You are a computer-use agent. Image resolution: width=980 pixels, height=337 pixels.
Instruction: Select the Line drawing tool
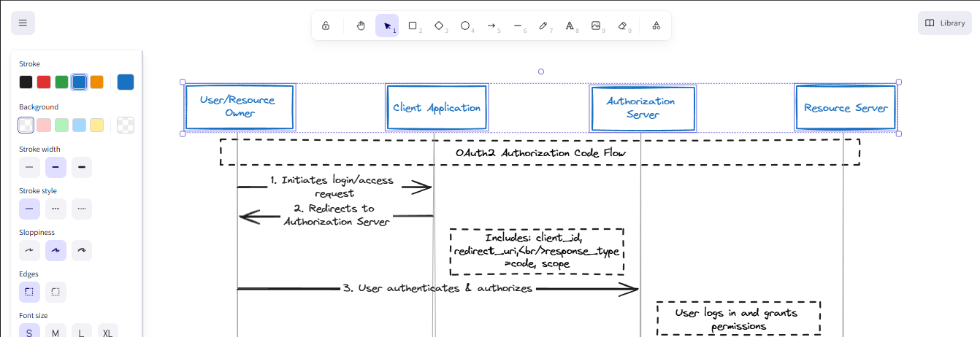coord(518,26)
